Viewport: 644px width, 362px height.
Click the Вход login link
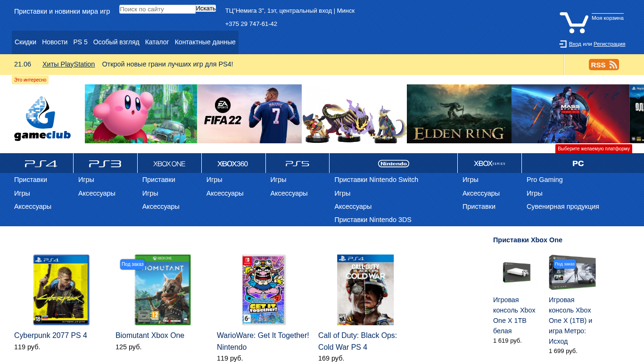point(575,44)
